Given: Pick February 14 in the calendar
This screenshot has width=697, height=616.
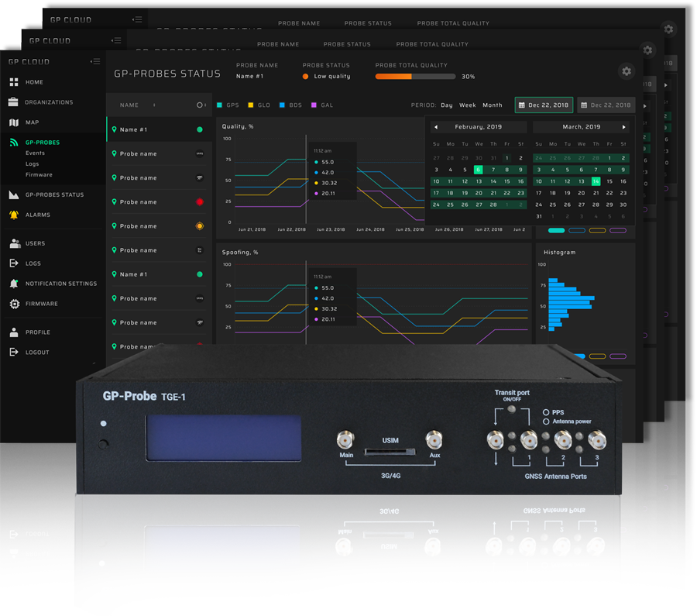Looking at the screenshot, I should point(493,181).
